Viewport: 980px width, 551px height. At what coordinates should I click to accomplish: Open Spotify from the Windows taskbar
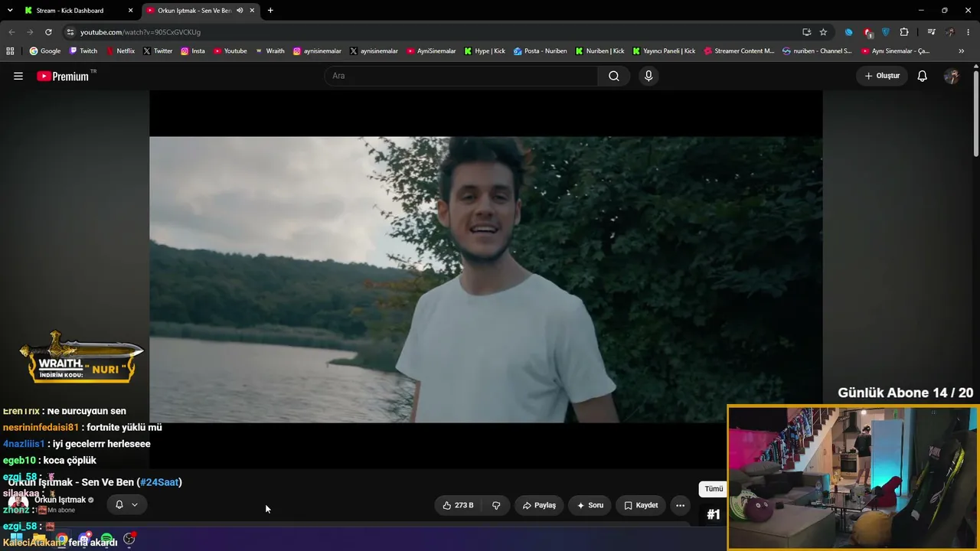tap(106, 540)
